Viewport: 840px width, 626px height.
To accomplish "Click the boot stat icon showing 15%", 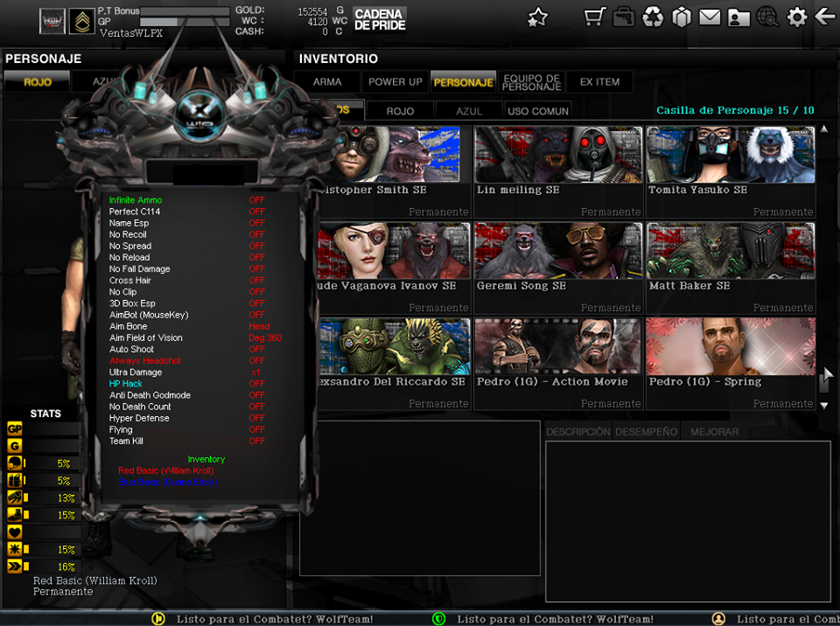I will coord(15,515).
